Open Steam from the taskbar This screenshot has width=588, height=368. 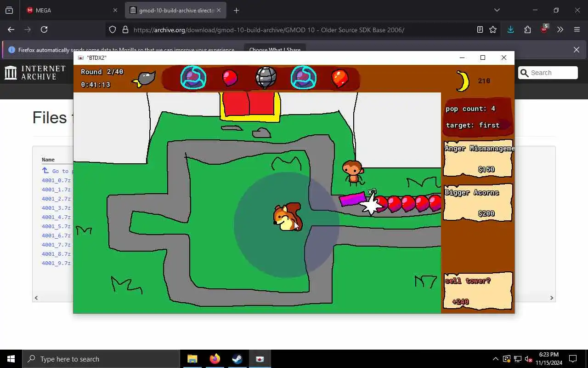tap(237, 359)
